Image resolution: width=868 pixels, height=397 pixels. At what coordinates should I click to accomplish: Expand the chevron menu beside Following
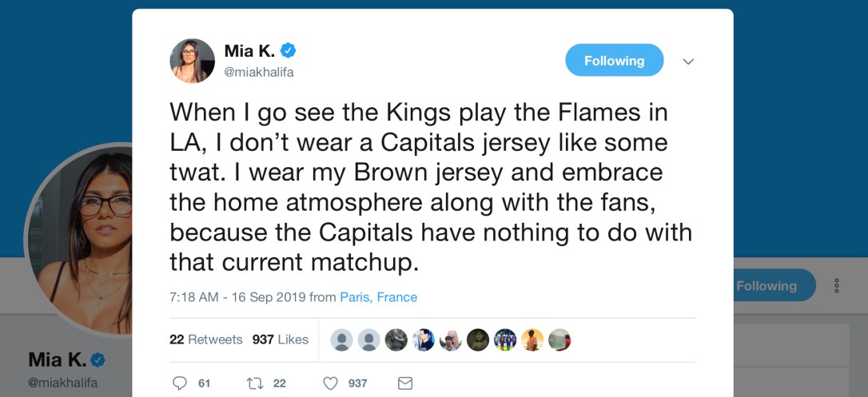pyautogui.click(x=688, y=62)
